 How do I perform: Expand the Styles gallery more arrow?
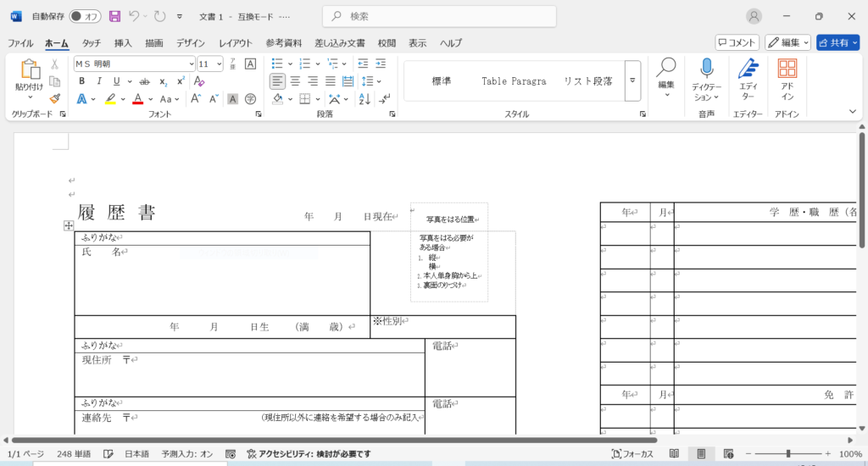click(x=632, y=80)
